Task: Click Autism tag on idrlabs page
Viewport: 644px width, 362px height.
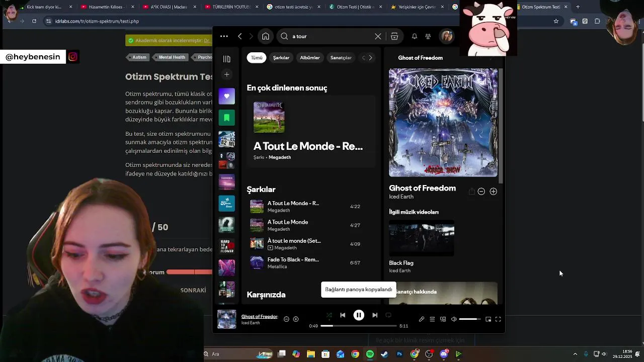Action: pyautogui.click(x=139, y=57)
